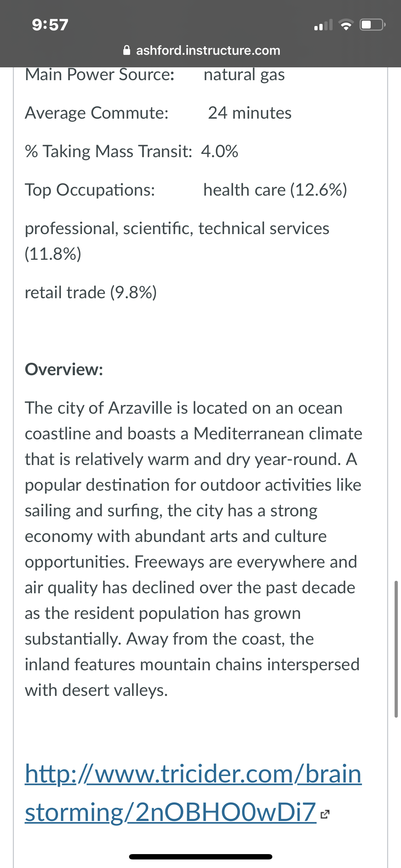Screen dimensions: 401x868
Task: Tap the battery indicator icon
Action: (x=372, y=25)
